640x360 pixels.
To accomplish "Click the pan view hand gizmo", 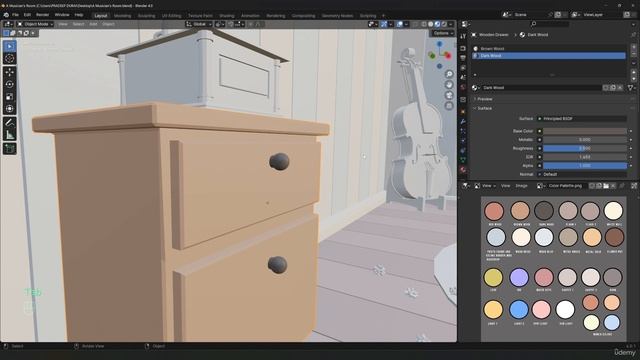I will [x=449, y=84].
